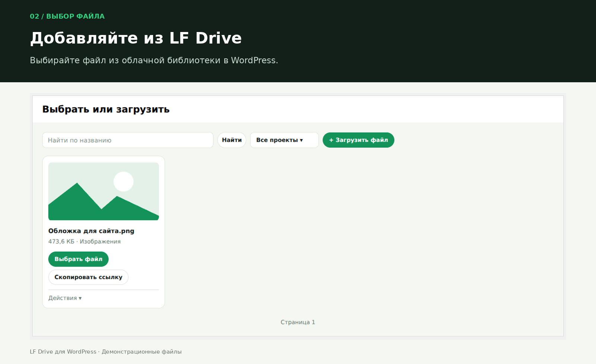Click the 'Выбрать или загрузить' heading
The width and height of the screenshot is (596, 364).
click(106, 109)
